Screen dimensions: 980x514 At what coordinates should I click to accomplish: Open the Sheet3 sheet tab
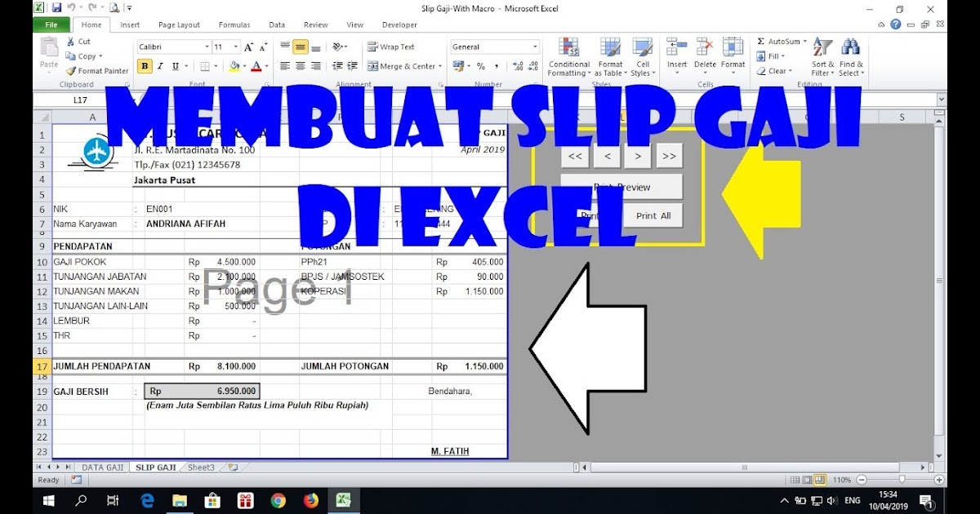pos(201,467)
